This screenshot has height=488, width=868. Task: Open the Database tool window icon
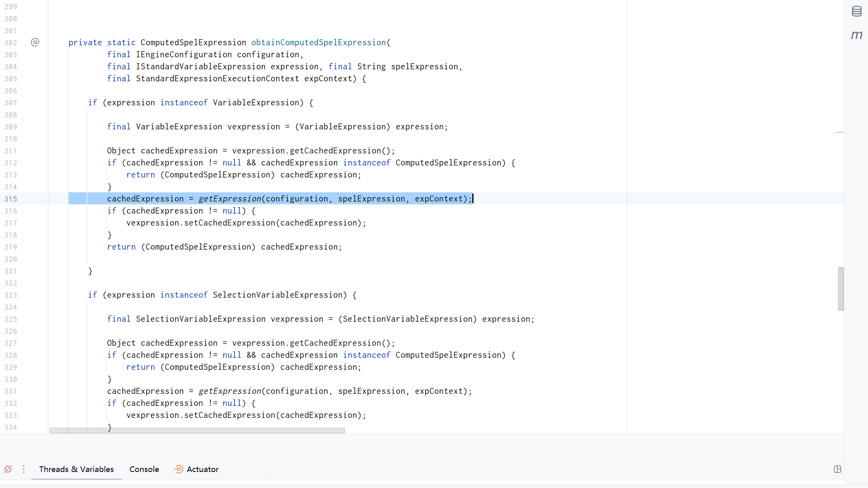click(x=856, y=11)
